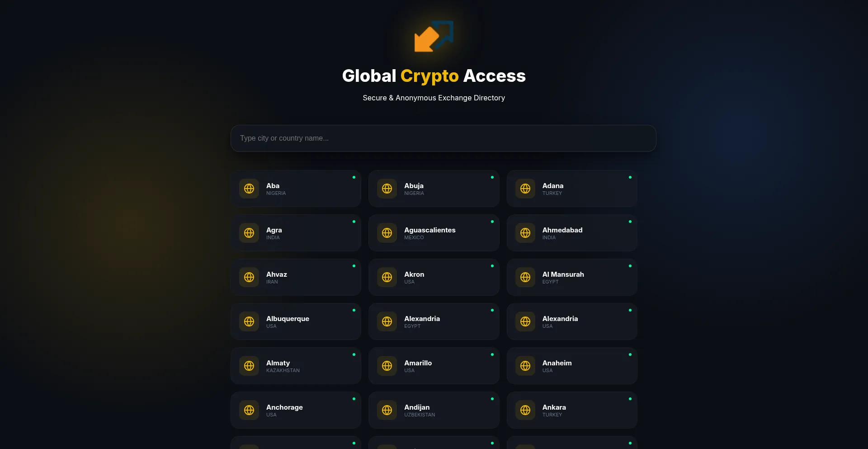Click the city or country search field

coord(443,138)
